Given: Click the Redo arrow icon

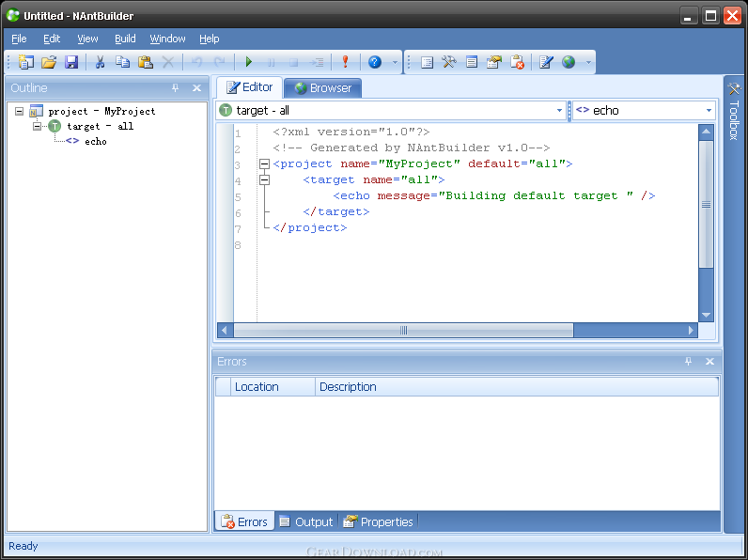Looking at the screenshot, I should (x=220, y=62).
